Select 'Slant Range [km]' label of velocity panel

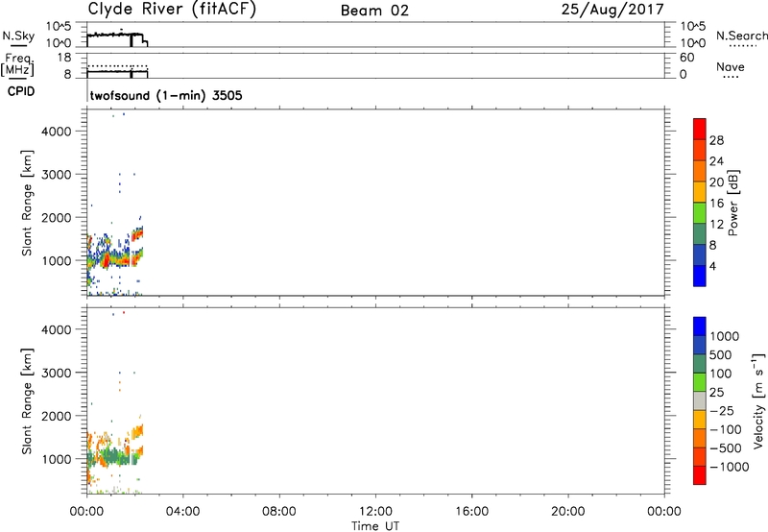coord(27,401)
